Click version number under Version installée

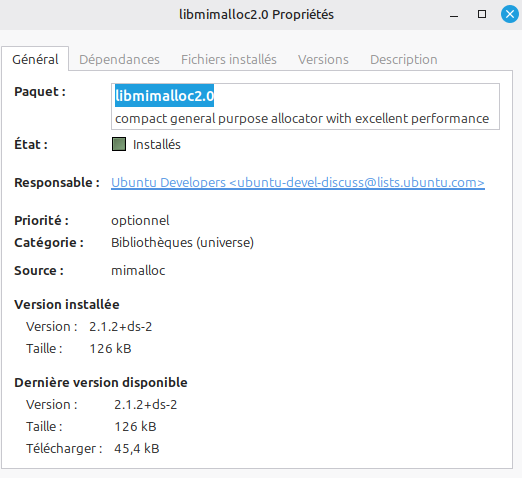(120, 326)
